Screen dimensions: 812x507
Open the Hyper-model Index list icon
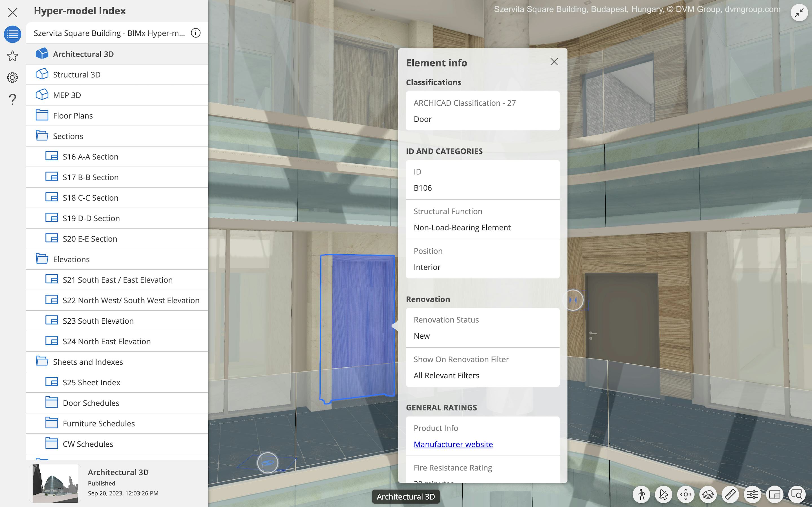pos(12,34)
